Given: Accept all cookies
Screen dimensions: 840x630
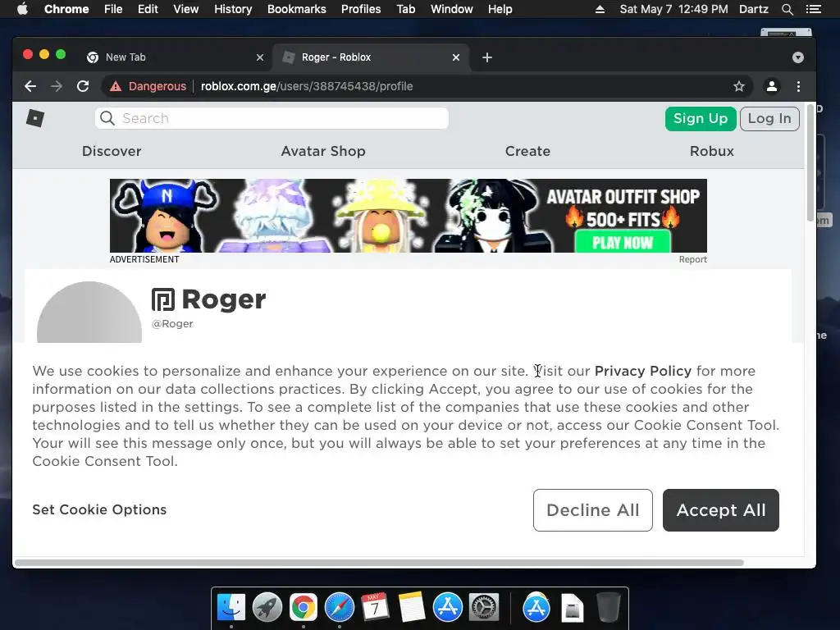Looking at the screenshot, I should [720, 510].
